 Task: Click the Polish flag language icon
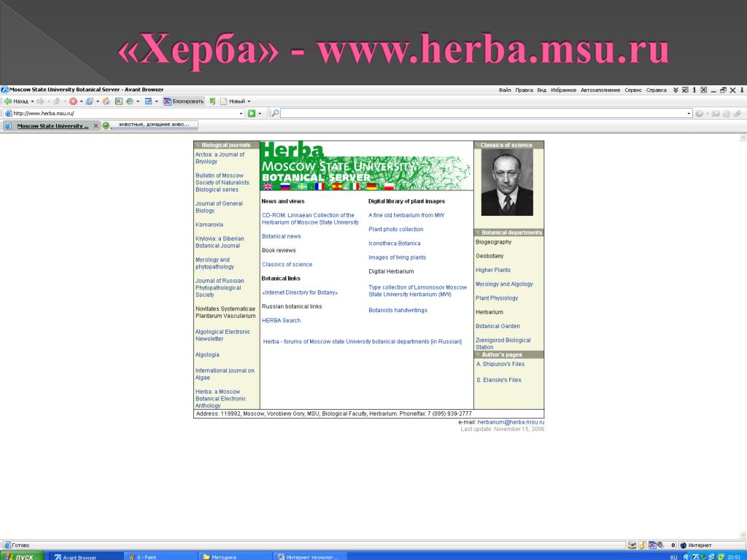pyautogui.click(x=390, y=186)
